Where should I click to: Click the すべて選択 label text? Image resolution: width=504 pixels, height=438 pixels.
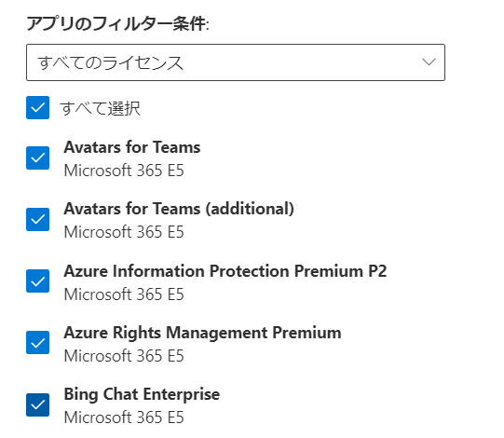[x=100, y=108]
